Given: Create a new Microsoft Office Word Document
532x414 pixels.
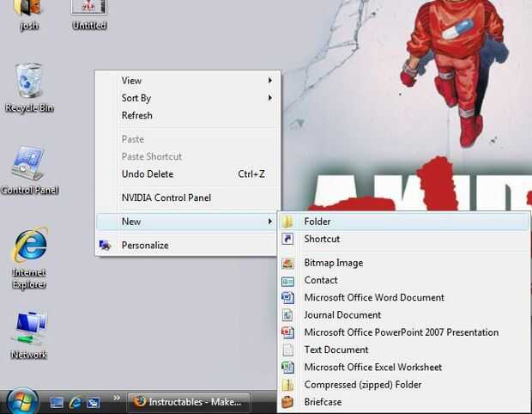Looking at the screenshot, I should [404, 297].
